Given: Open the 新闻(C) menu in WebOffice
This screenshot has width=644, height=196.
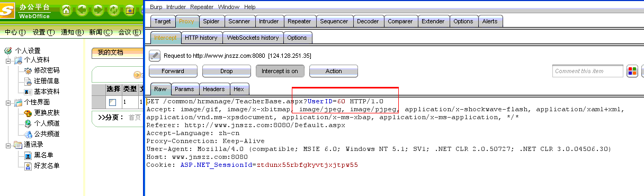Looking at the screenshot, I should pyautogui.click(x=101, y=32).
